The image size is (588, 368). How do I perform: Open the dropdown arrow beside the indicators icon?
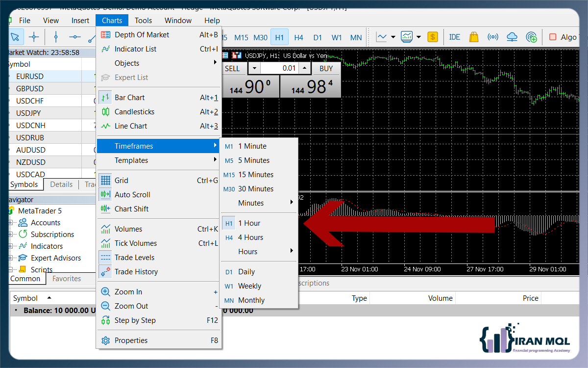click(418, 37)
